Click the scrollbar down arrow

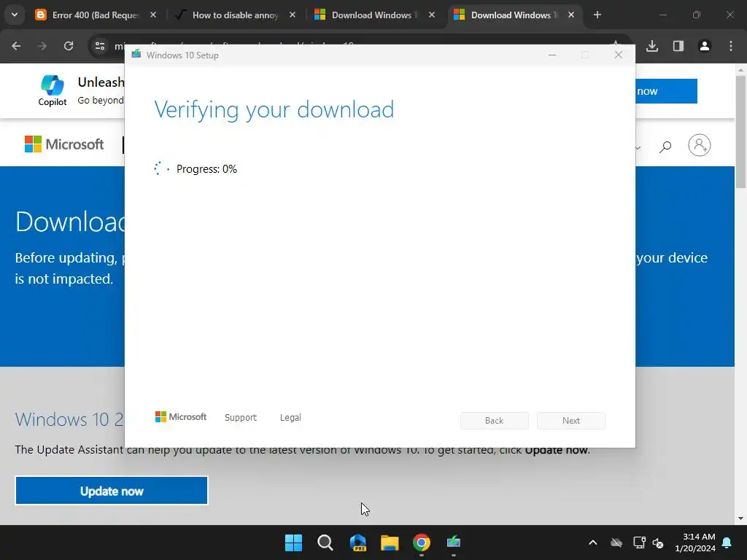(740, 518)
